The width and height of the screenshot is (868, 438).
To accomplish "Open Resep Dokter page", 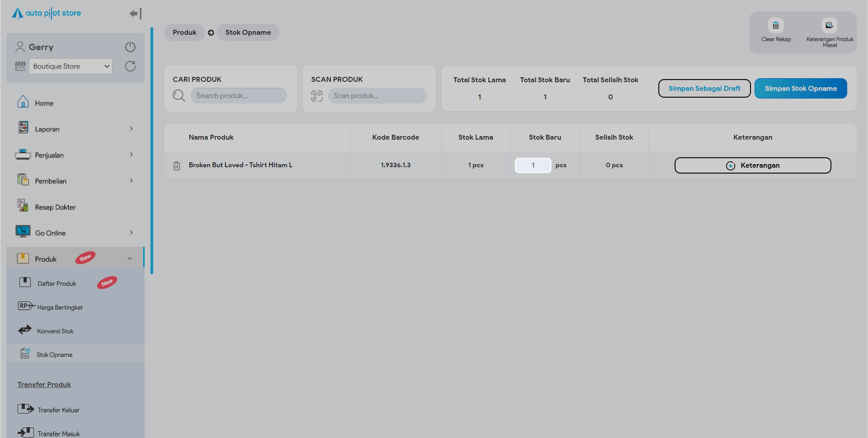I will coord(55,207).
